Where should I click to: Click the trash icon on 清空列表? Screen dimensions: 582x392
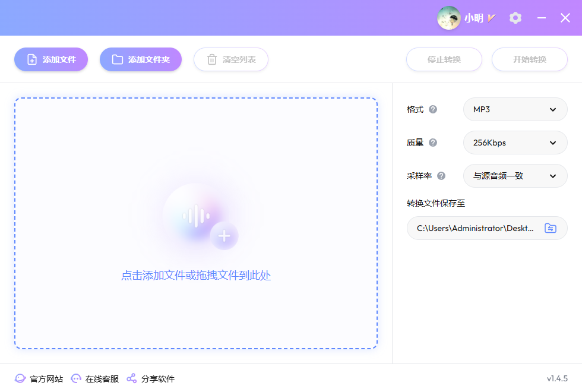click(212, 59)
